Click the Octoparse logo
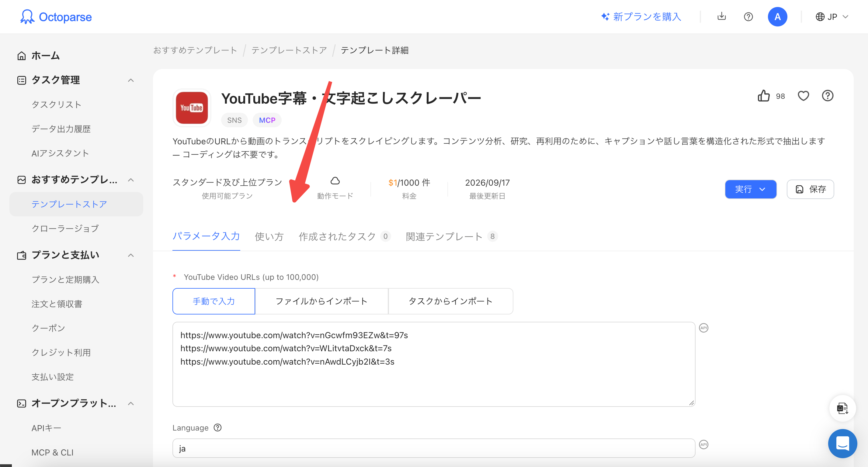Image resolution: width=868 pixels, height=467 pixels. point(56,17)
